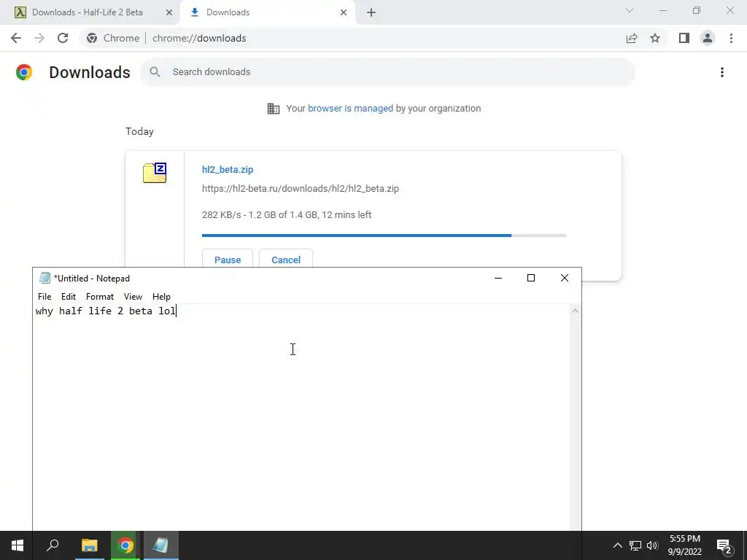747x560 pixels.
Task: Open the volume tray icon
Action: tap(652, 545)
